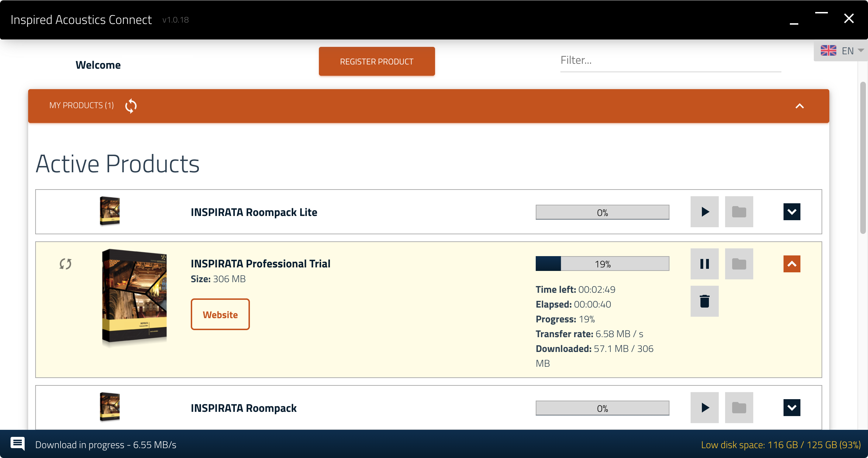
Task: Select the INSPIRATA Professional Trial title
Action: 260,264
